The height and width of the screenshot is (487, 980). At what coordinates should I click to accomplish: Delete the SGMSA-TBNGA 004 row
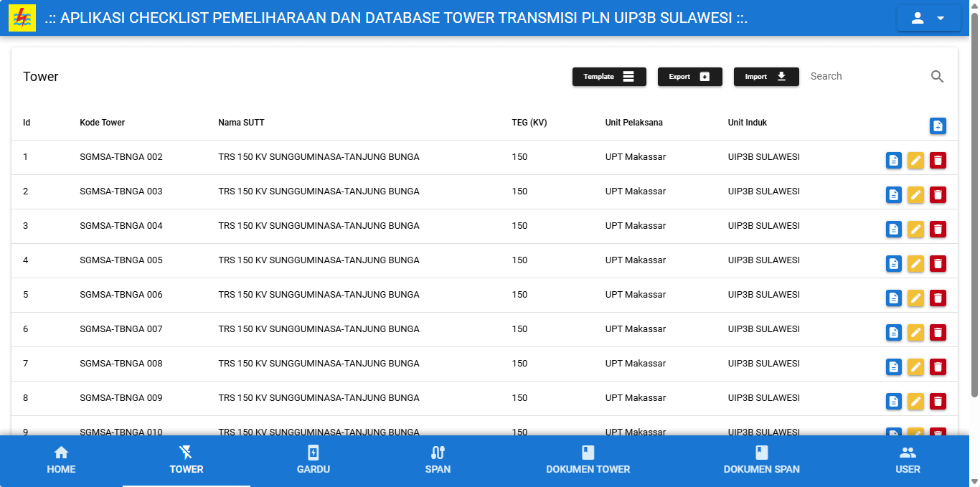pyautogui.click(x=938, y=229)
